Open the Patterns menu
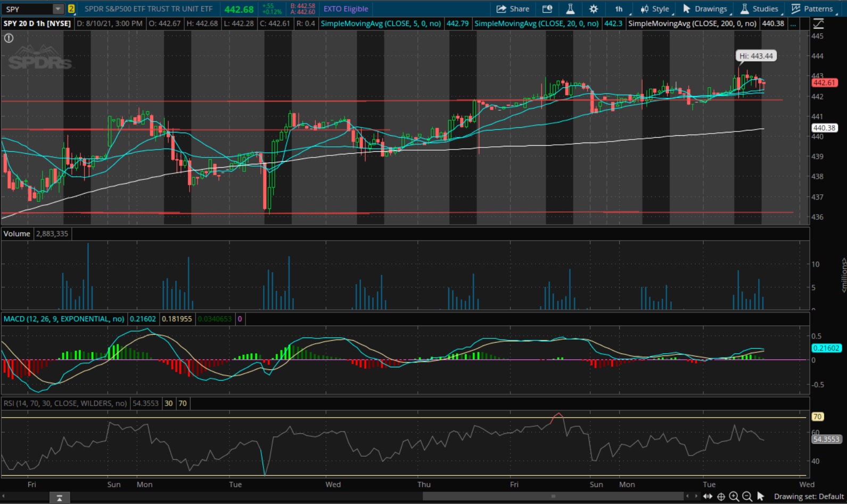Viewport: 847px width, 504px height. tap(812, 9)
